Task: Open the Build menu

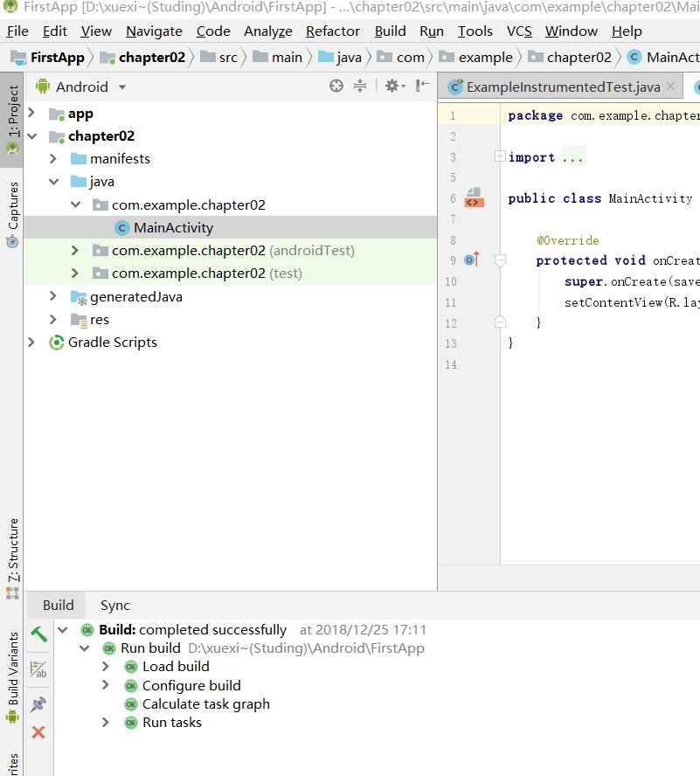Action: tap(390, 31)
